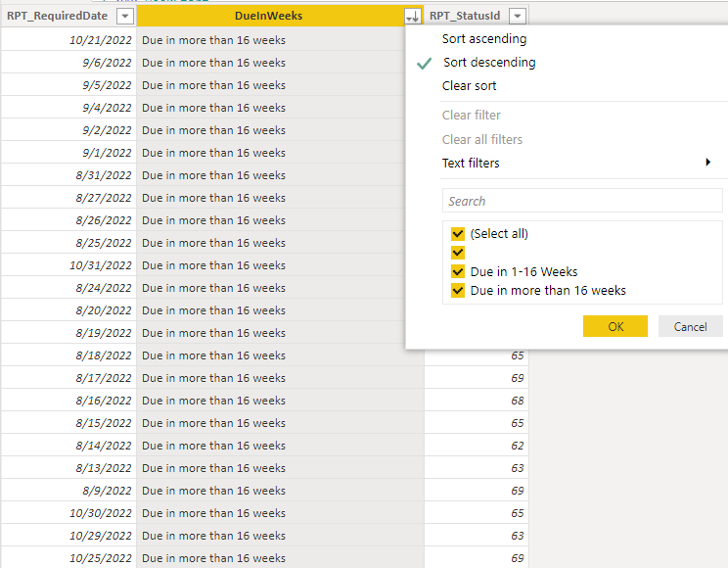Select the StatusId value 62 in 8/14/2022 row

click(477, 446)
